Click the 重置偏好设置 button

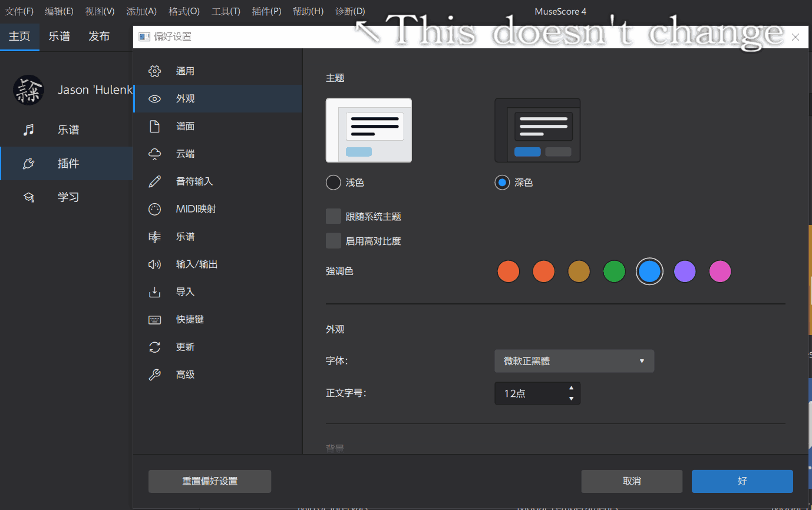tap(209, 481)
